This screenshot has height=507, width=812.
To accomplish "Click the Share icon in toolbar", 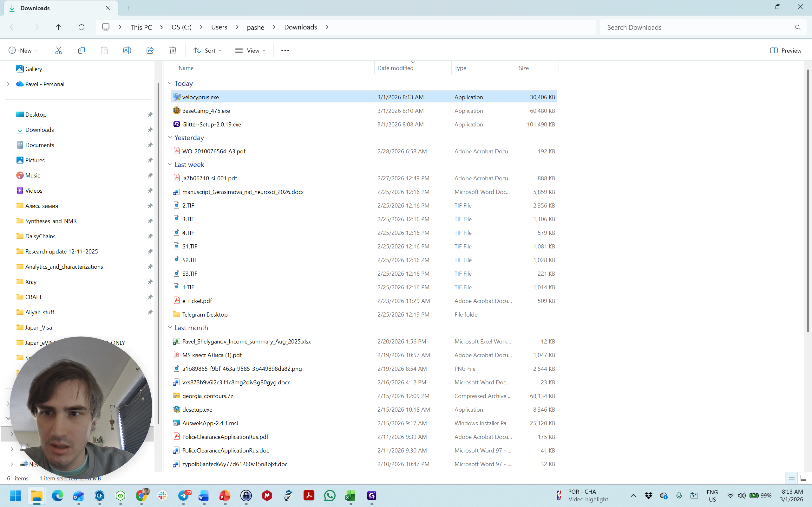I will (x=150, y=50).
